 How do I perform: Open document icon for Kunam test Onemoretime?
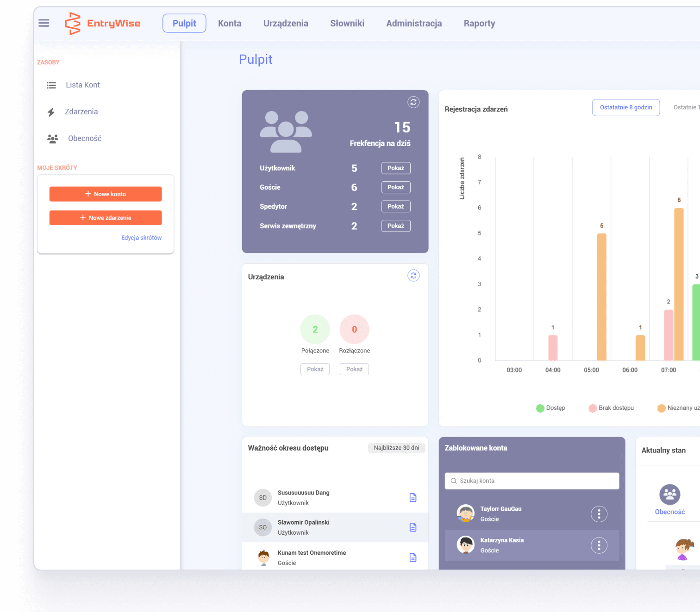point(413,558)
